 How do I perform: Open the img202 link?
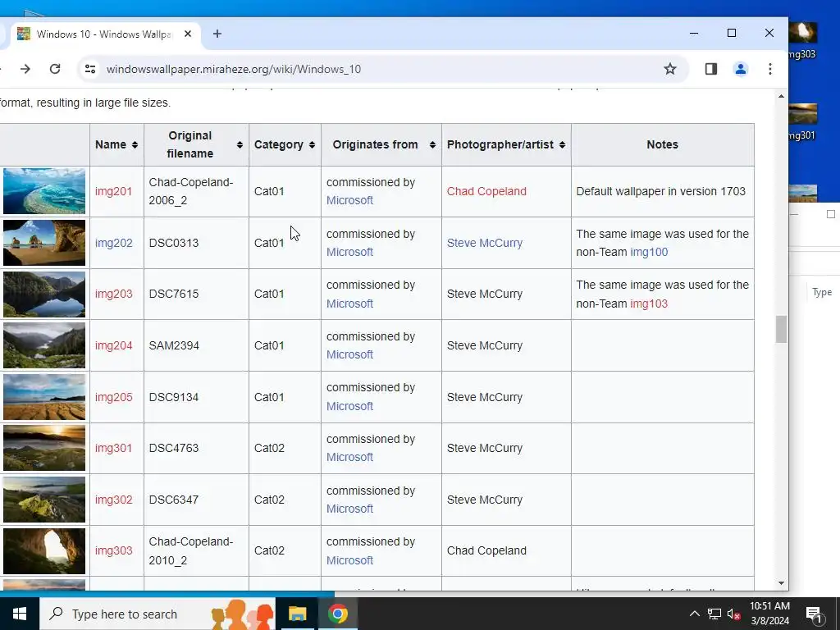[113, 243]
